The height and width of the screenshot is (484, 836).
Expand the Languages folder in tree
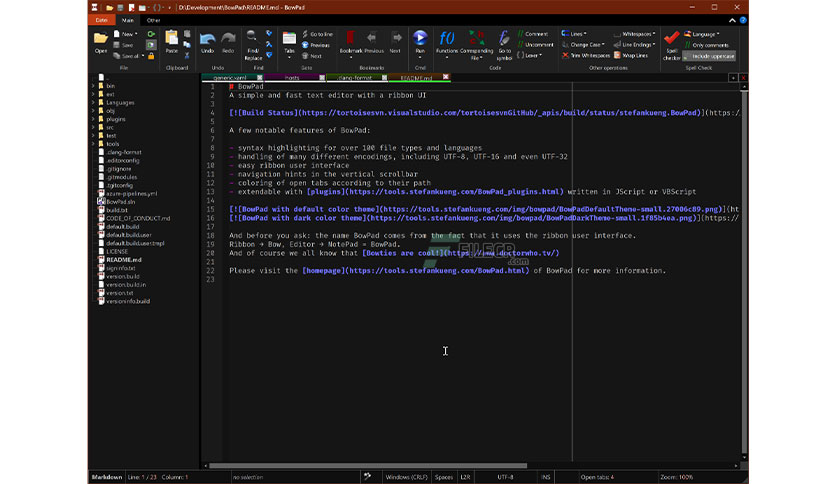[93, 102]
